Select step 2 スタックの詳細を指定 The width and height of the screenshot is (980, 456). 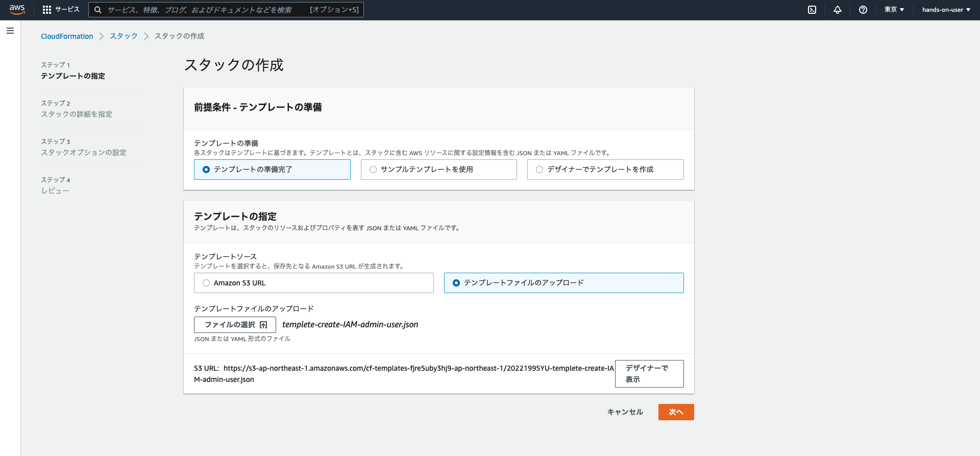click(x=77, y=114)
